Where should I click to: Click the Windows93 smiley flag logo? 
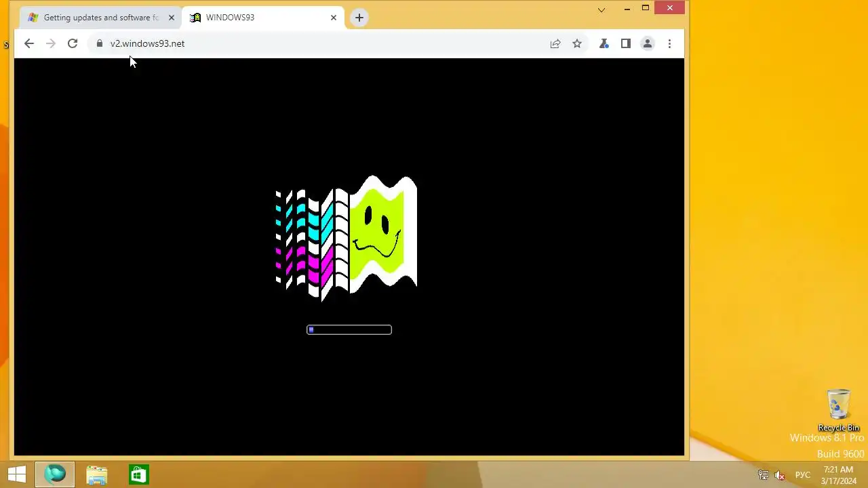click(x=346, y=237)
